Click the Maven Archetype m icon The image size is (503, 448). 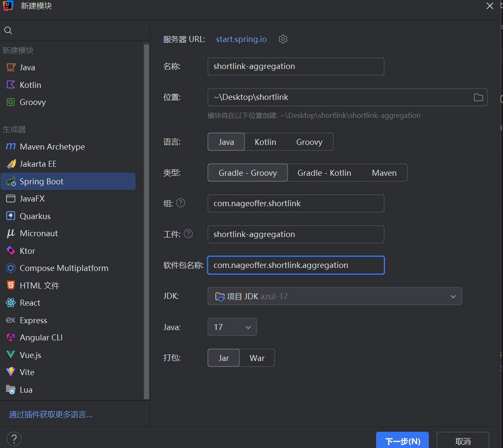11,147
